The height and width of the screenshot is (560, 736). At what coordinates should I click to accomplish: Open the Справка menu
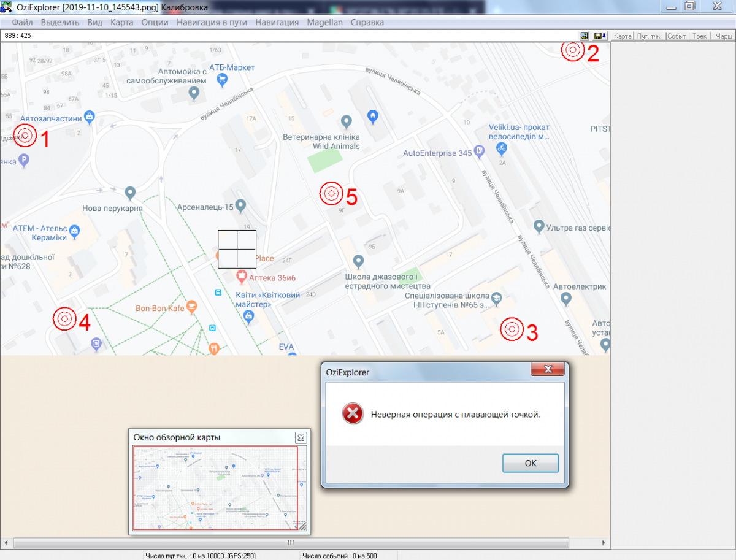click(x=367, y=22)
